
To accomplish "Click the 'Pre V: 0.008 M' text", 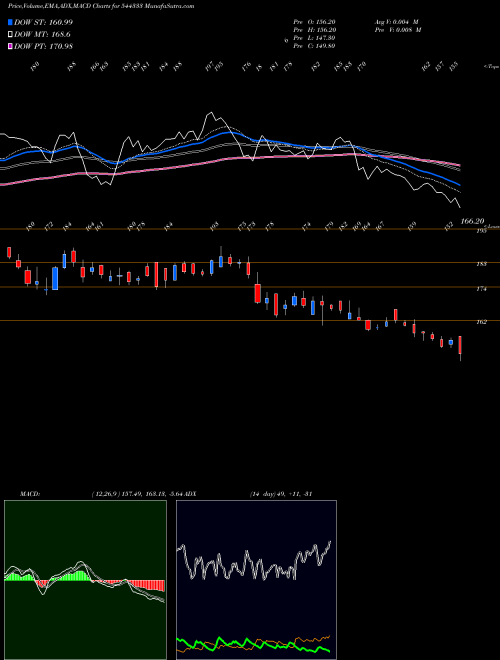I will click(x=398, y=30).
